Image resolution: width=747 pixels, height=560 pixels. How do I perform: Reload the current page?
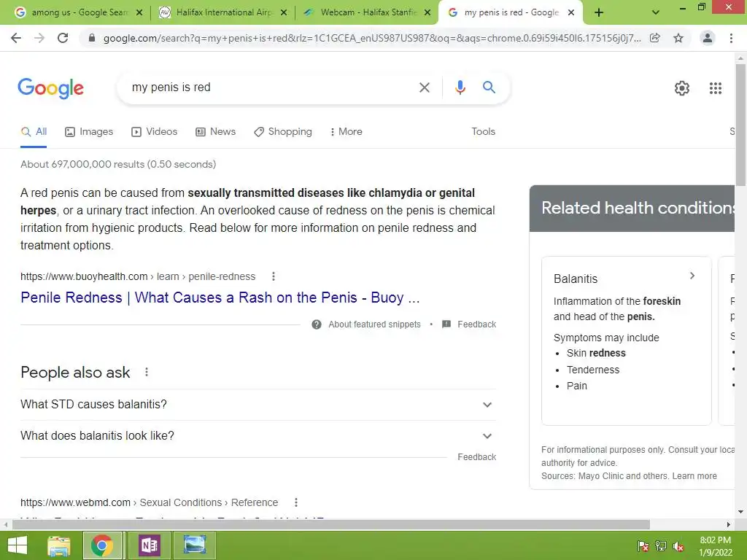click(63, 38)
